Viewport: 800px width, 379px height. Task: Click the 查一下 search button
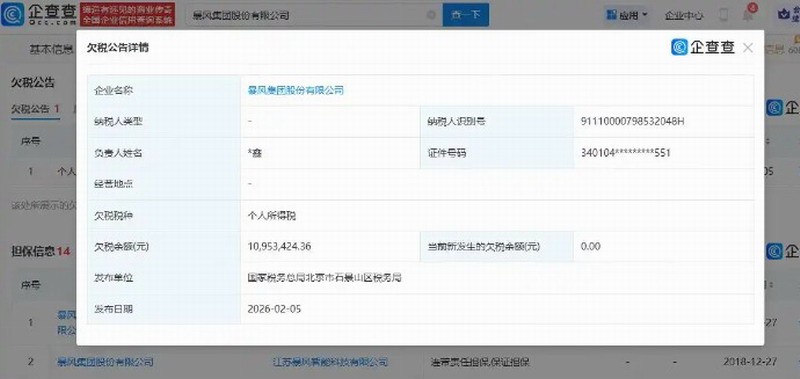(465, 15)
